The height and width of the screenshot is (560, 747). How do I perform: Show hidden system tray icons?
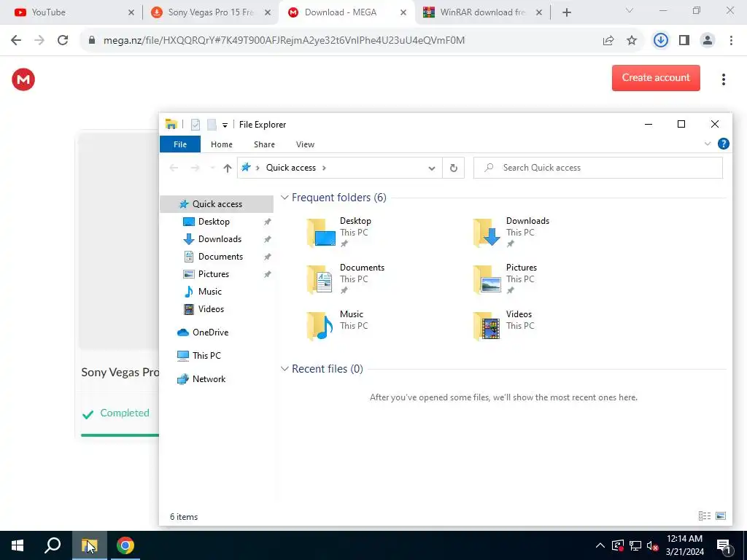tap(600, 545)
